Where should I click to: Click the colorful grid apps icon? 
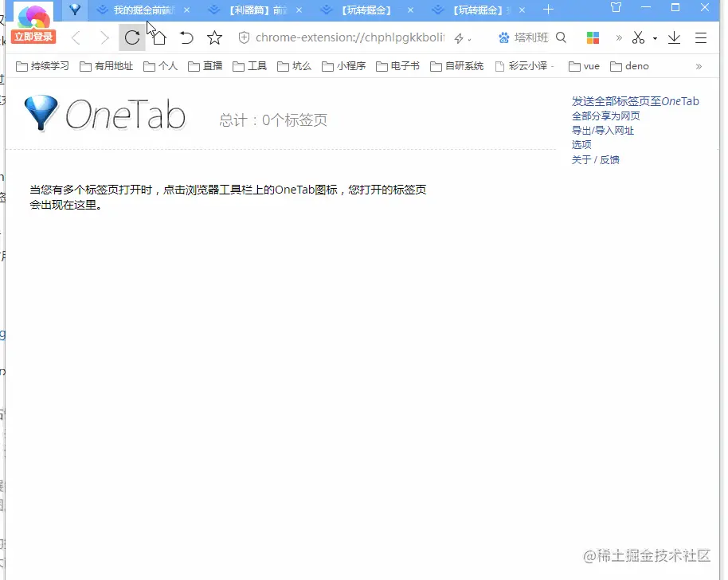(x=593, y=37)
